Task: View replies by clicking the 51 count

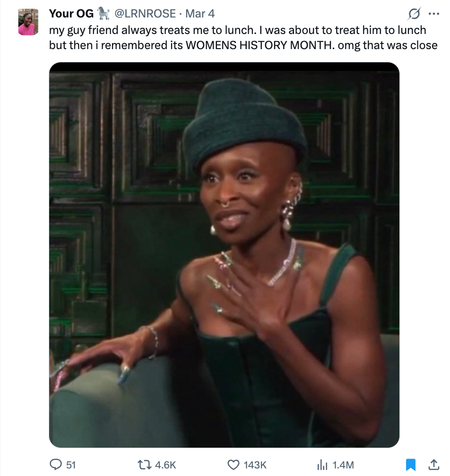Action: pos(71,465)
